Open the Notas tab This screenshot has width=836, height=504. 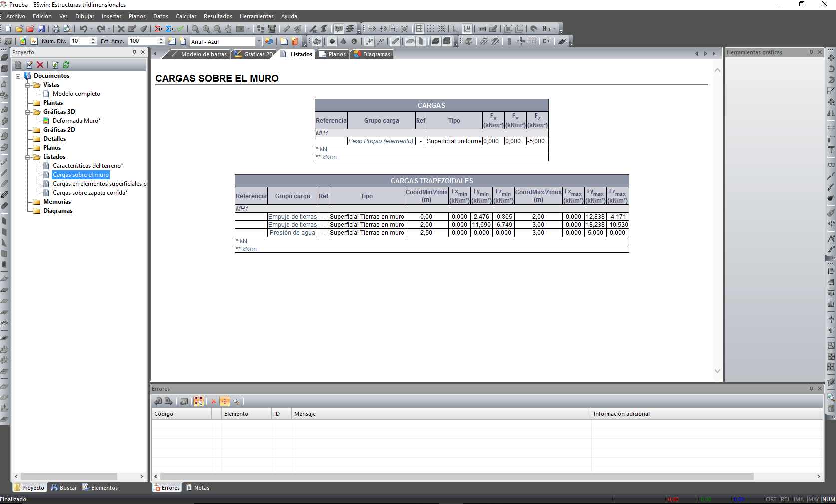tap(198, 488)
